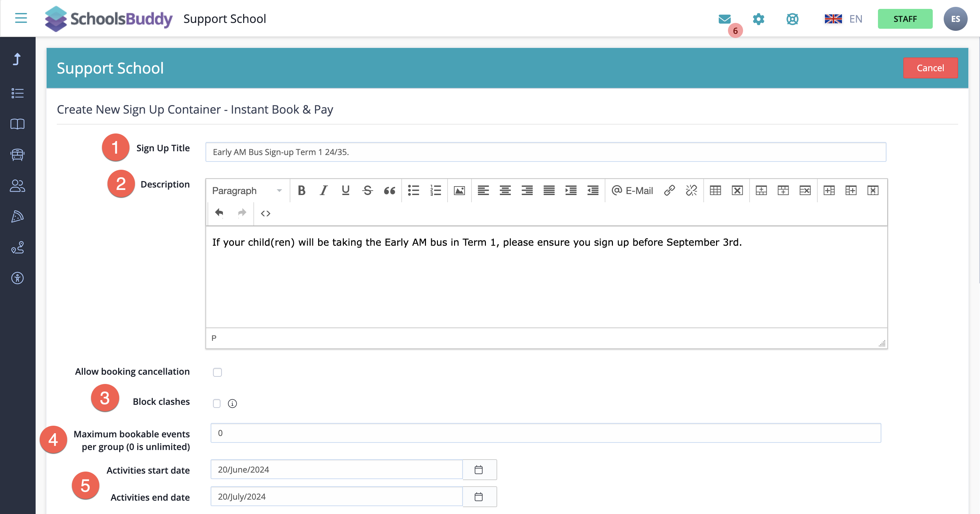Enable the Block clashes checkbox

(x=217, y=403)
